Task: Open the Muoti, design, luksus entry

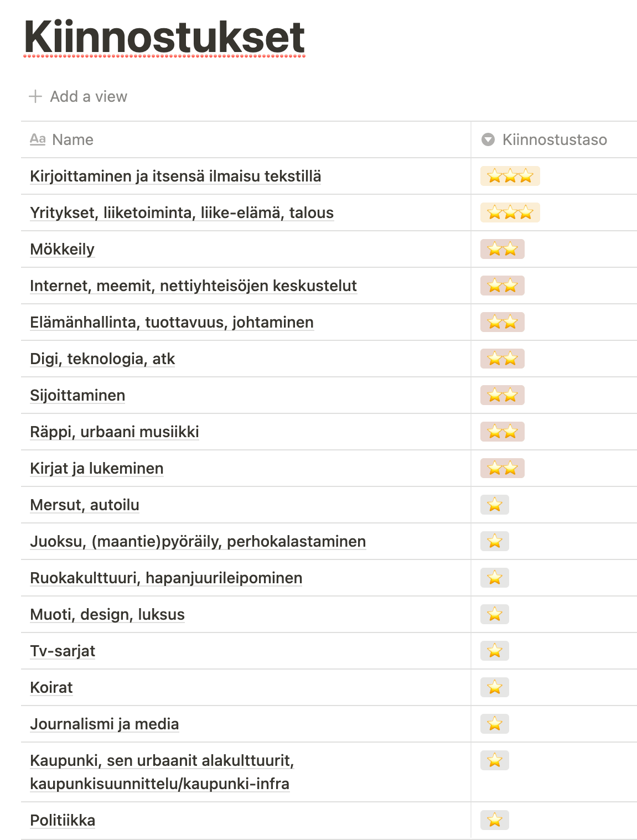Action: coord(107,615)
